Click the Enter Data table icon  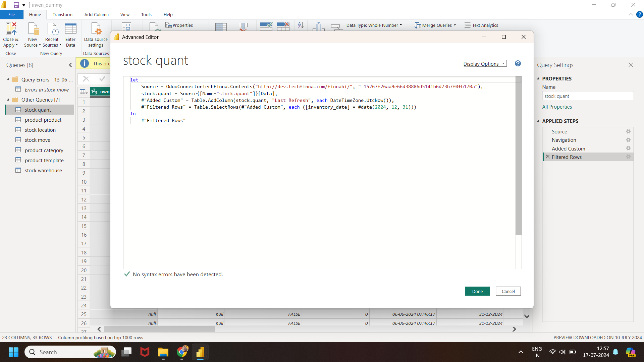[70, 29]
